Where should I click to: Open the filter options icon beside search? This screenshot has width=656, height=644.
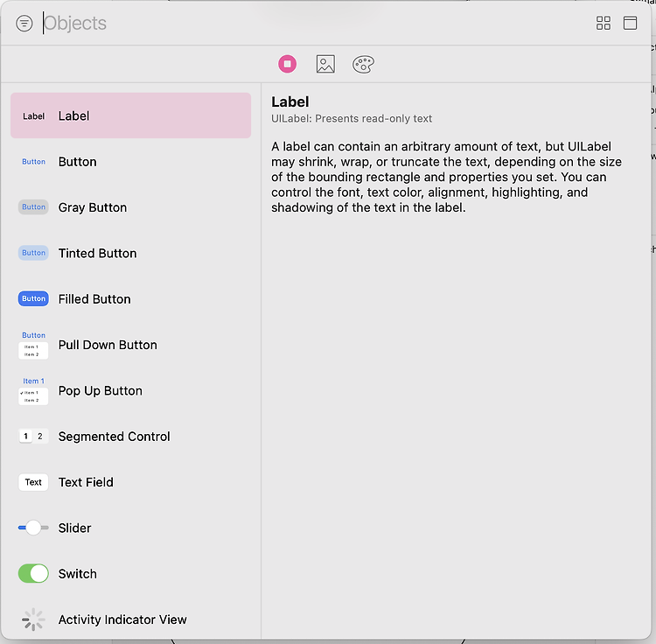[x=24, y=23]
